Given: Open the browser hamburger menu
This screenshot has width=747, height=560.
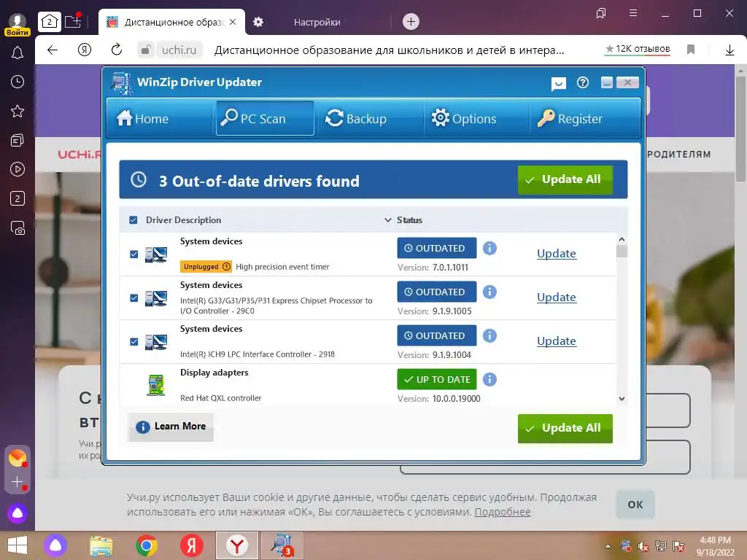Looking at the screenshot, I should (x=632, y=13).
